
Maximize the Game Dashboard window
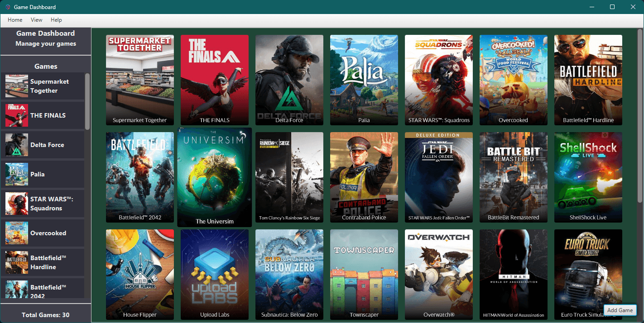click(612, 7)
